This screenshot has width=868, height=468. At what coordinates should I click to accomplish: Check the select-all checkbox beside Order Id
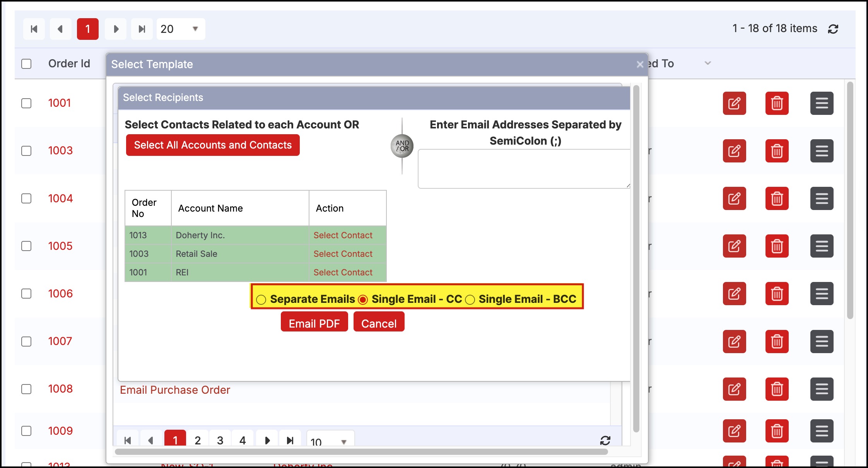click(26, 64)
